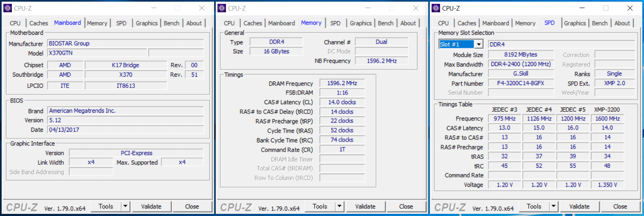
Task: Click the Dual channel field
Action: point(382,42)
